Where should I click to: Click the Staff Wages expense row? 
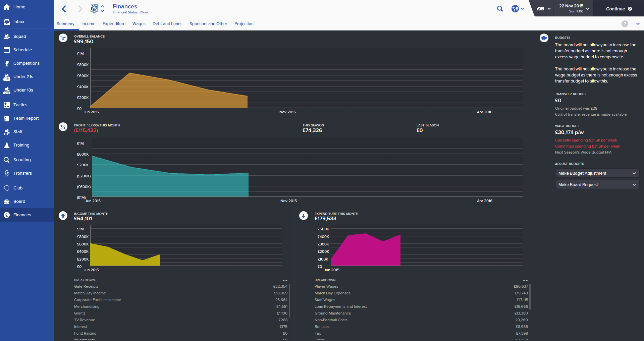click(421, 300)
